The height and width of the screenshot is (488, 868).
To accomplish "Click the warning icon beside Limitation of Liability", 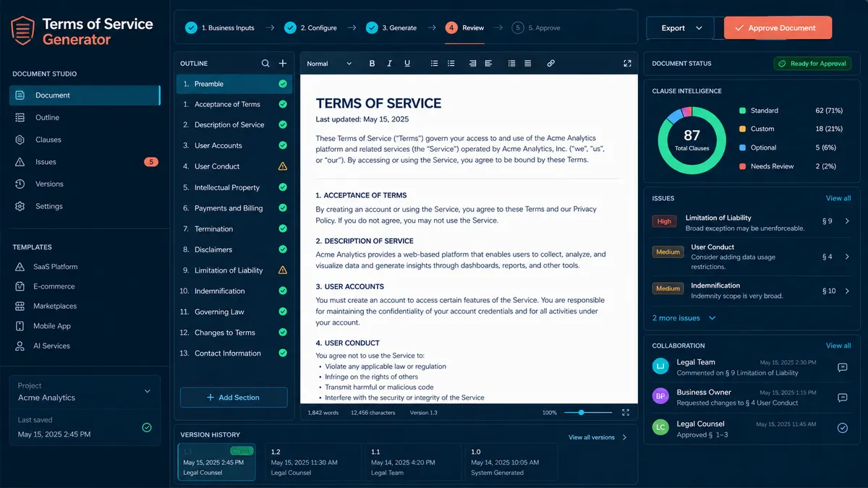I will (x=283, y=270).
